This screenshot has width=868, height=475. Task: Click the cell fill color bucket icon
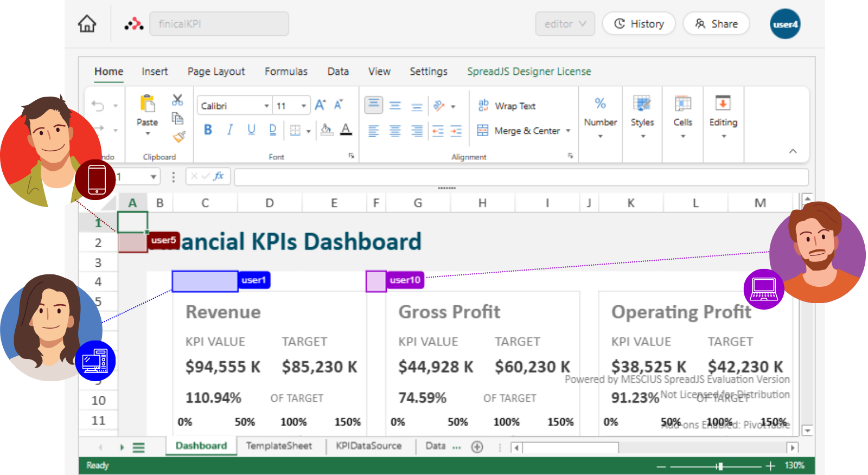coord(326,130)
